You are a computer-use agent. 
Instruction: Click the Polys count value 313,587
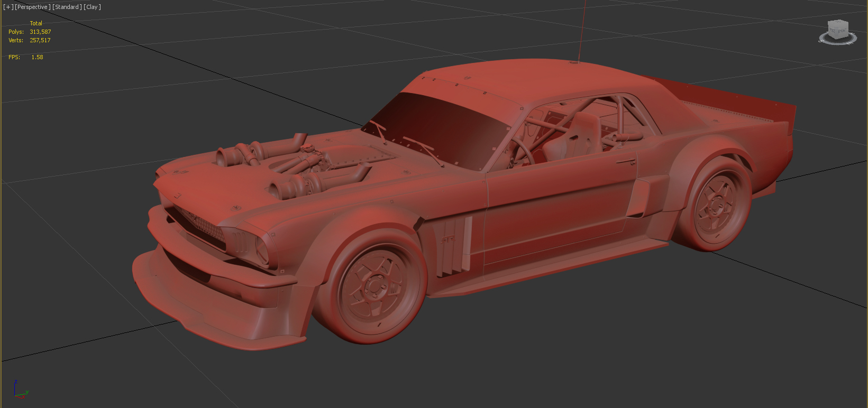40,32
